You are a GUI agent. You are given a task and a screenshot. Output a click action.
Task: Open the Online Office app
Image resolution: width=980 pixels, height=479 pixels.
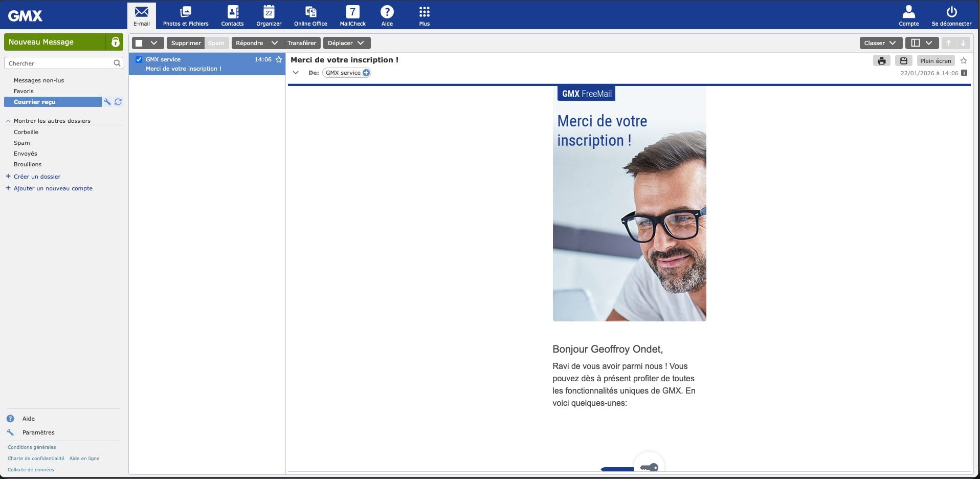310,12
